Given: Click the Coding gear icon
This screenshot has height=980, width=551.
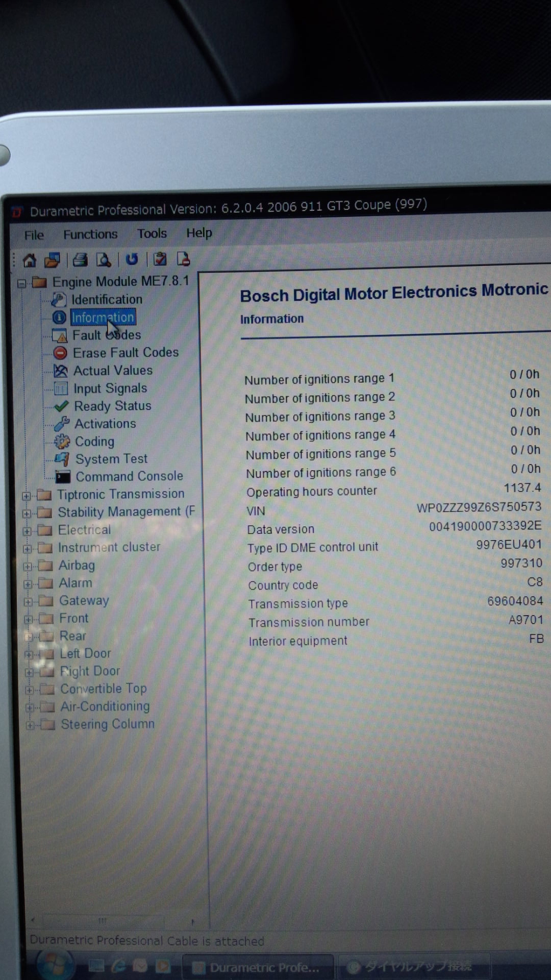Looking at the screenshot, I should [62, 442].
